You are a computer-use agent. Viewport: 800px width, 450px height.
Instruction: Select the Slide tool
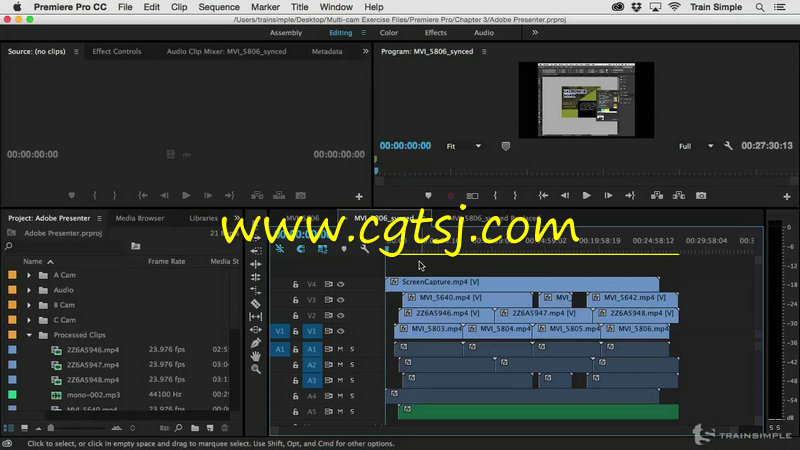coord(256,330)
